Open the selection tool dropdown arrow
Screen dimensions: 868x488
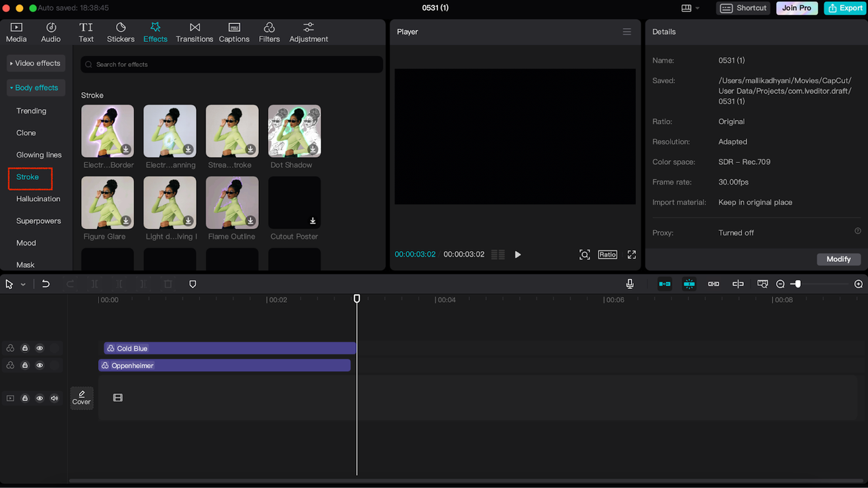23,284
